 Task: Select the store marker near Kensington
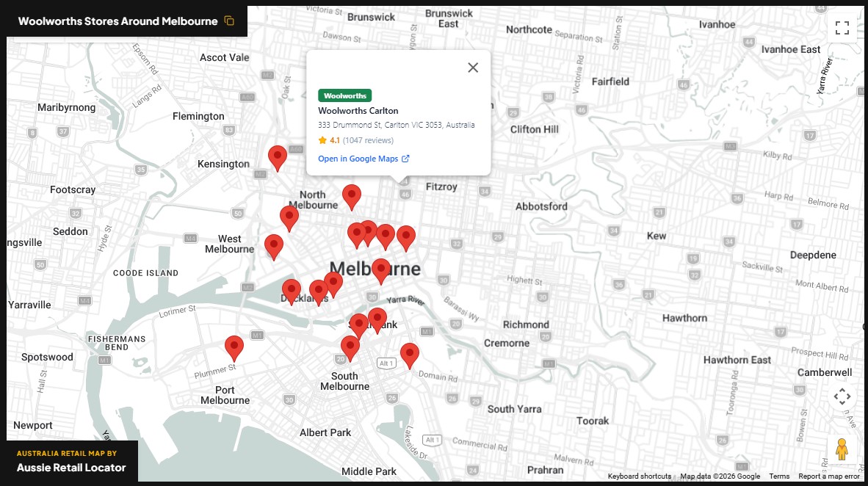click(278, 159)
